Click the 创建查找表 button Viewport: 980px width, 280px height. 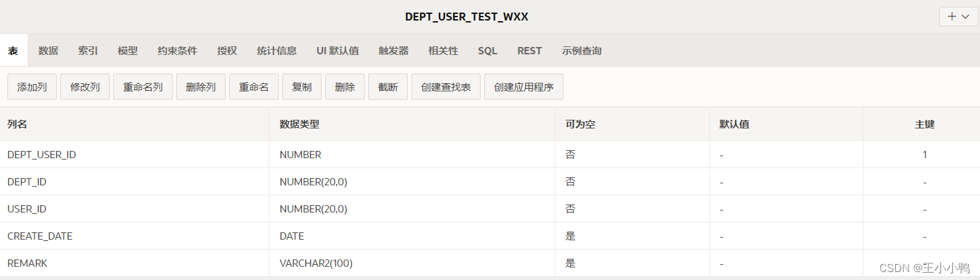(x=446, y=87)
